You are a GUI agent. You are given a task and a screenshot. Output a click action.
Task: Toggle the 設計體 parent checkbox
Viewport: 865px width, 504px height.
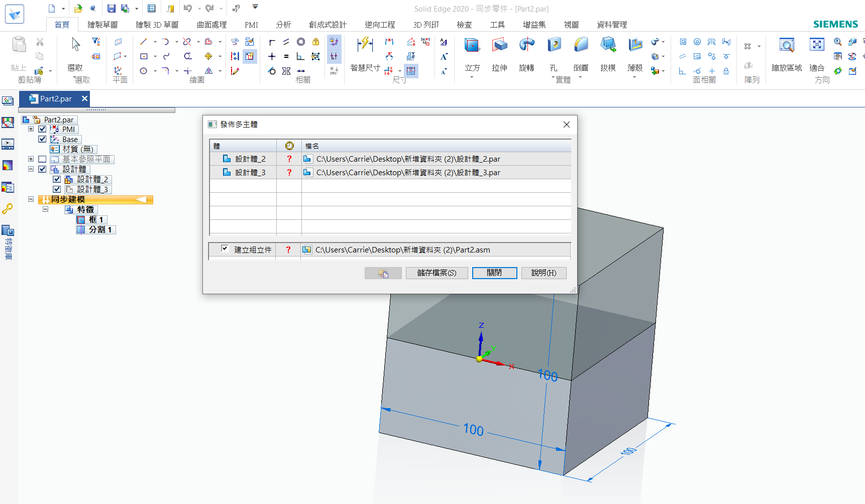pyautogui.click(x=42, y=169)
